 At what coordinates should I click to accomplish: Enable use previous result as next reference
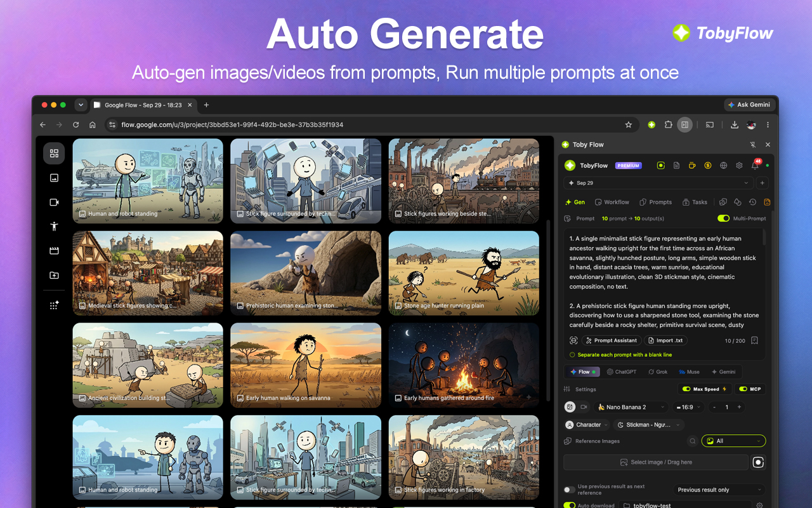[x=569, y=490]
